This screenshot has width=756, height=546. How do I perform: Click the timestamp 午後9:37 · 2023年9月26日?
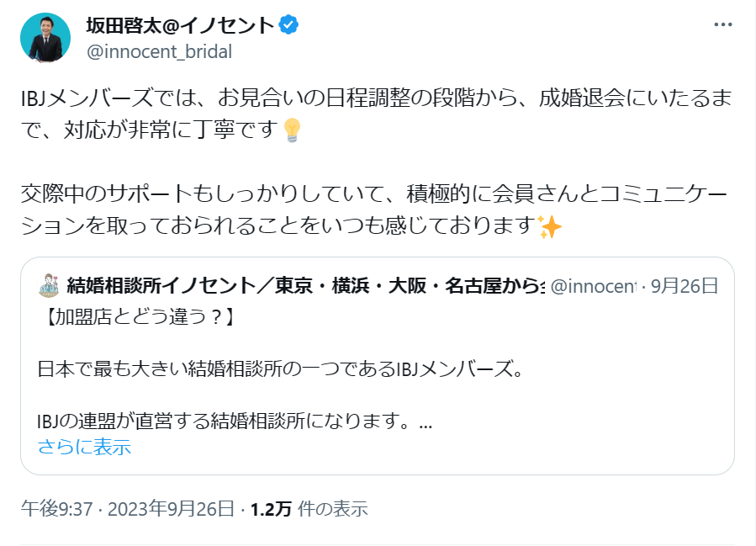click(127, 509)
